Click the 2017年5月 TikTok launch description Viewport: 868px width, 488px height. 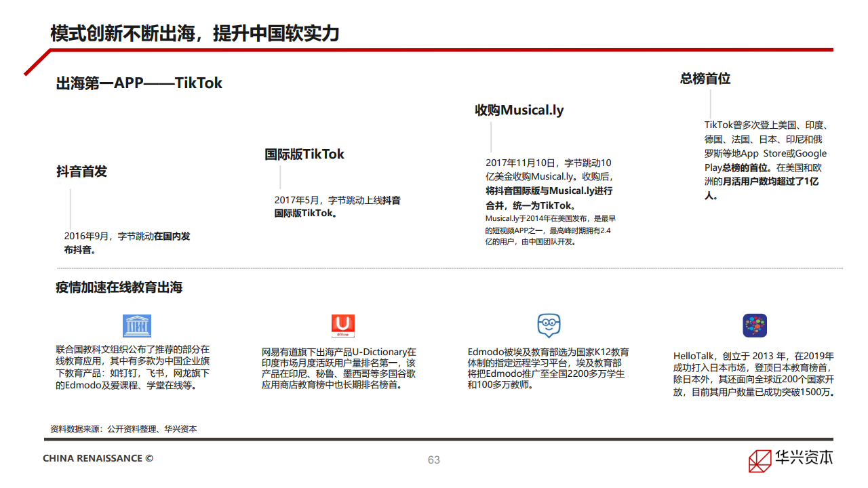[337, 207]
